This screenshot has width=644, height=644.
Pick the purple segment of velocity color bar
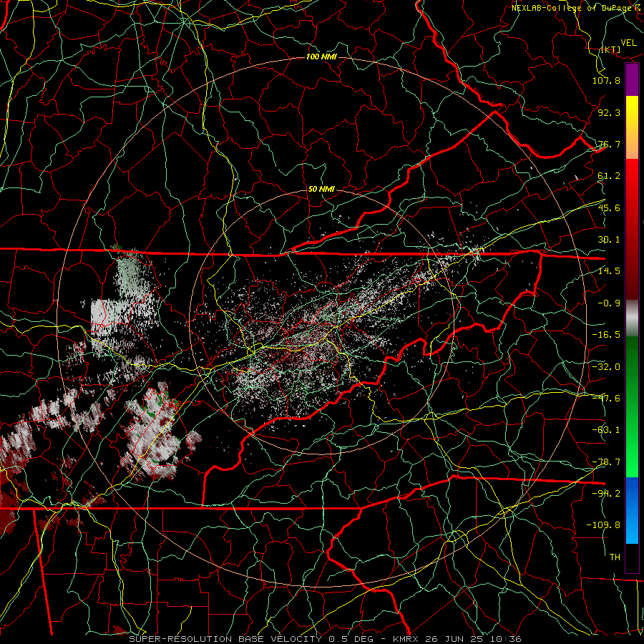coord(632,79)
